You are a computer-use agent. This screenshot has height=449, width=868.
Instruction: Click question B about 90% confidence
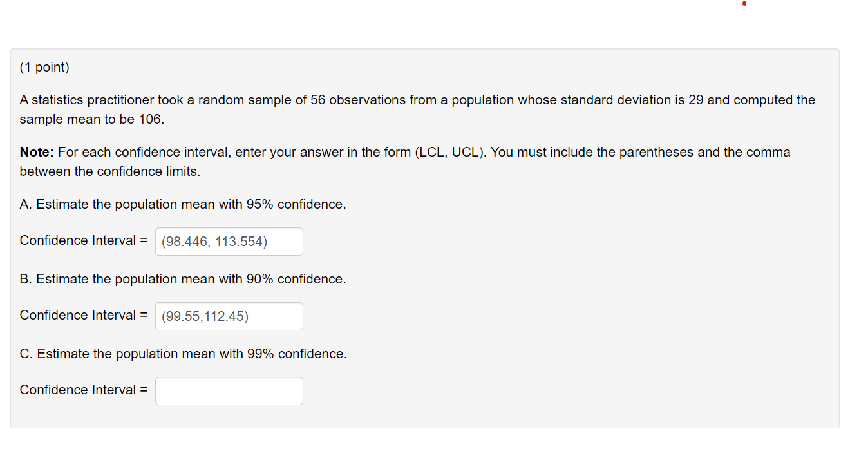(182, 279)
